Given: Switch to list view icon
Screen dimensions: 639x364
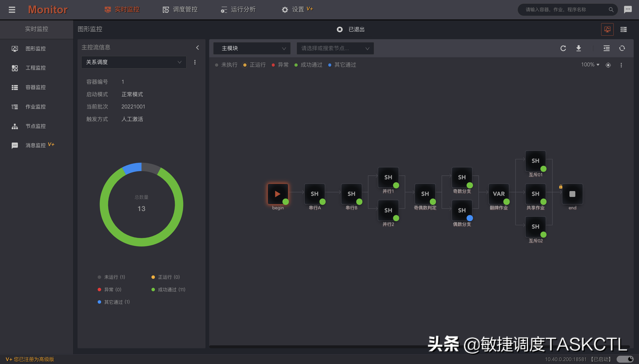Looking at the screenshot, I should tap(624, 29).
